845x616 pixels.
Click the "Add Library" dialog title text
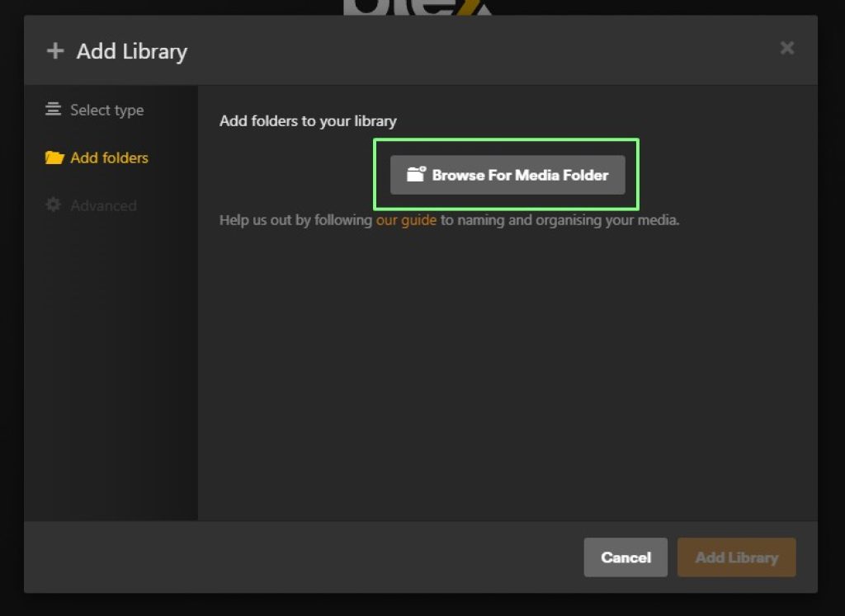(x=132, y=51)
